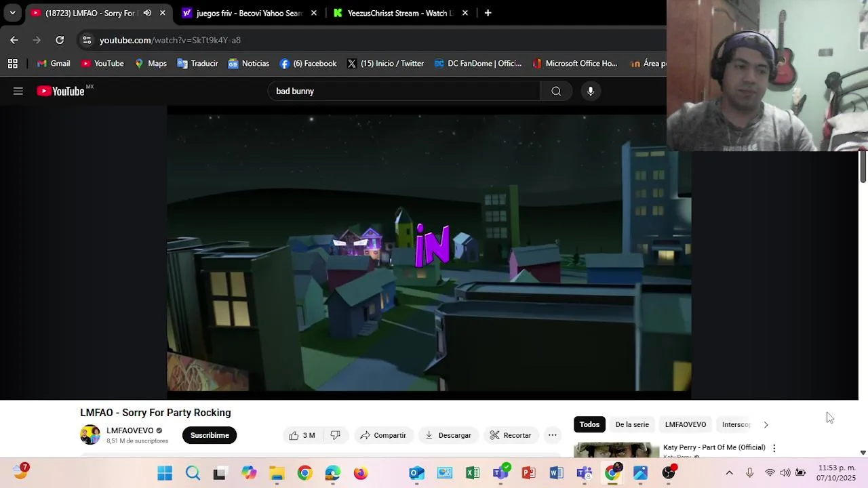The image size is (868, 488).
Task: Select the Todos filter chip
Action: 589,424
